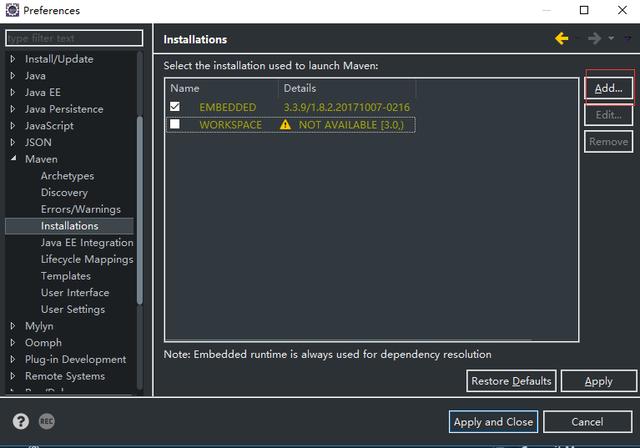The width and height of the screenshot is (640, 448).
Task: Click the Remote Systems label
Action: click(65, 376)
